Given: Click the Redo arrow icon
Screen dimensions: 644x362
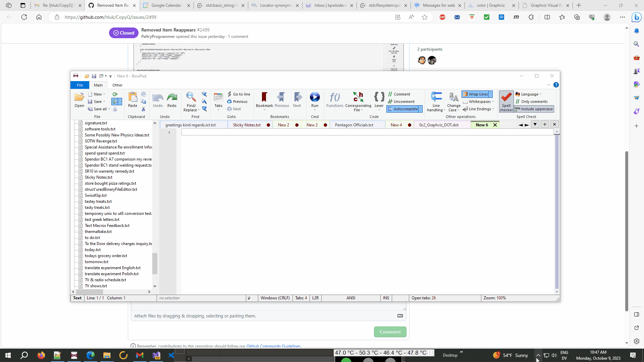Looking at the screenshot, I should point(172,98).
